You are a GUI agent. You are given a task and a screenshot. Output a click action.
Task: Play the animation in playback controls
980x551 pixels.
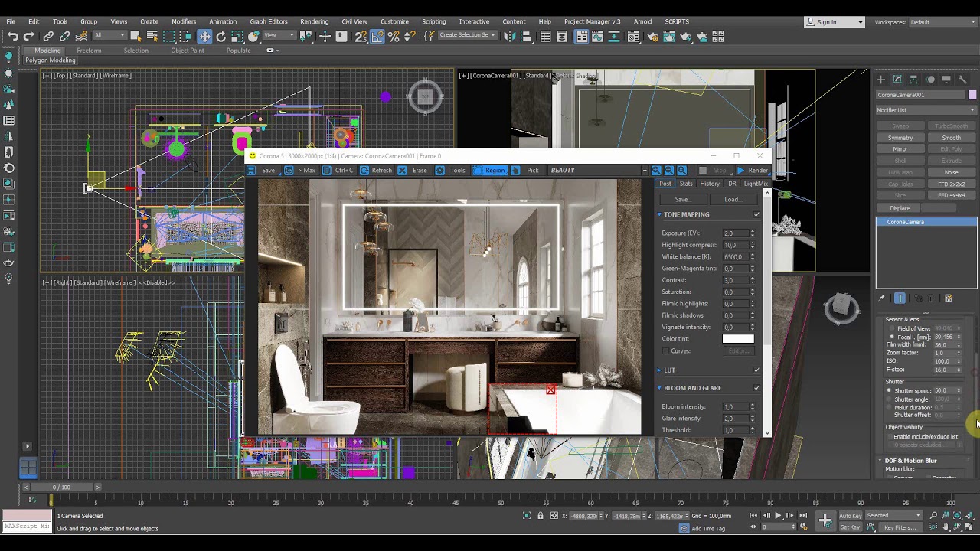778,516
